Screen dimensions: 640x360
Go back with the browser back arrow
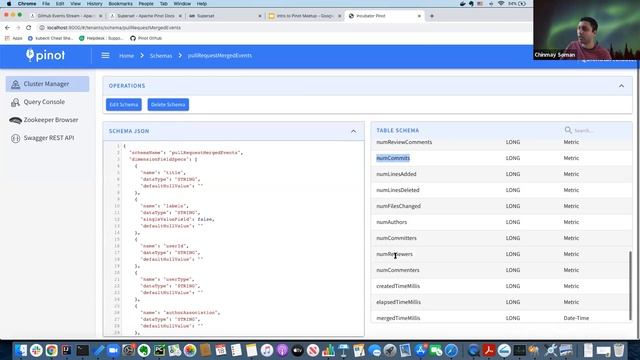tap(7, 27)
